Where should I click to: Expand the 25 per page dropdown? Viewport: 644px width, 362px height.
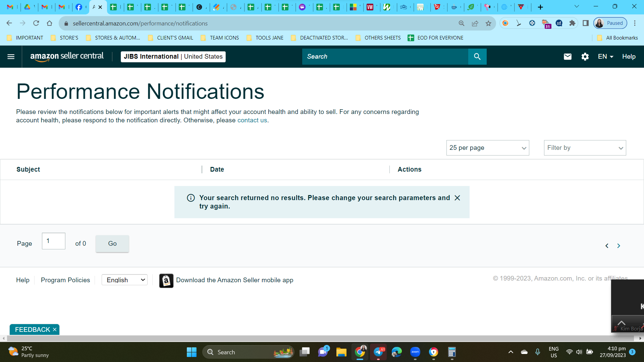pyautogui.click(x=488, y=148)
